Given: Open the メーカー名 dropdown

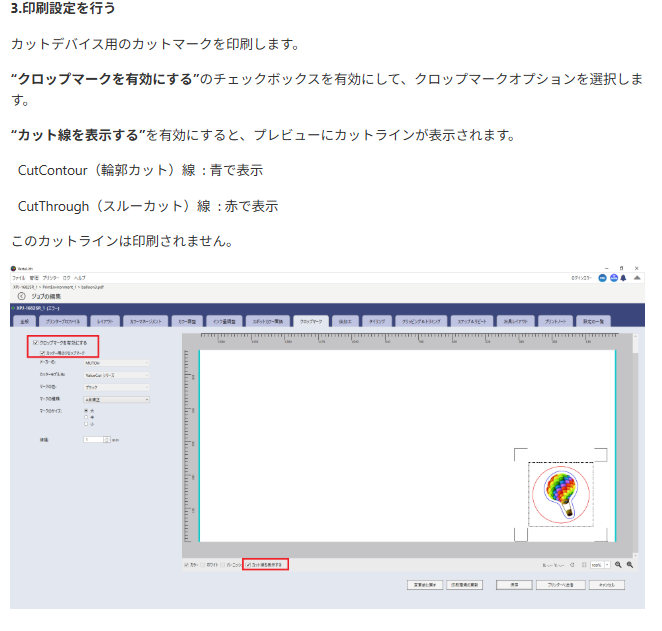Looking at the screenshot, I should click(x=116, y=363).
